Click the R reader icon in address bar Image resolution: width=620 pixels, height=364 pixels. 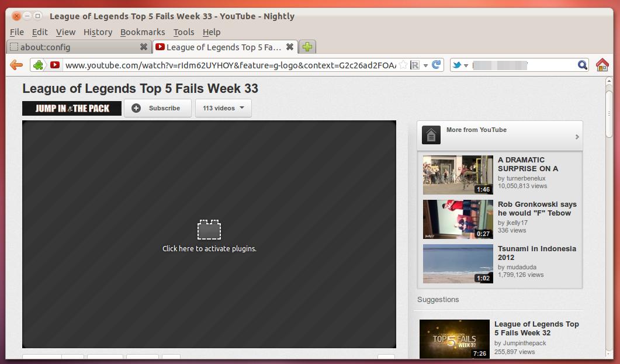coord(415,65)
